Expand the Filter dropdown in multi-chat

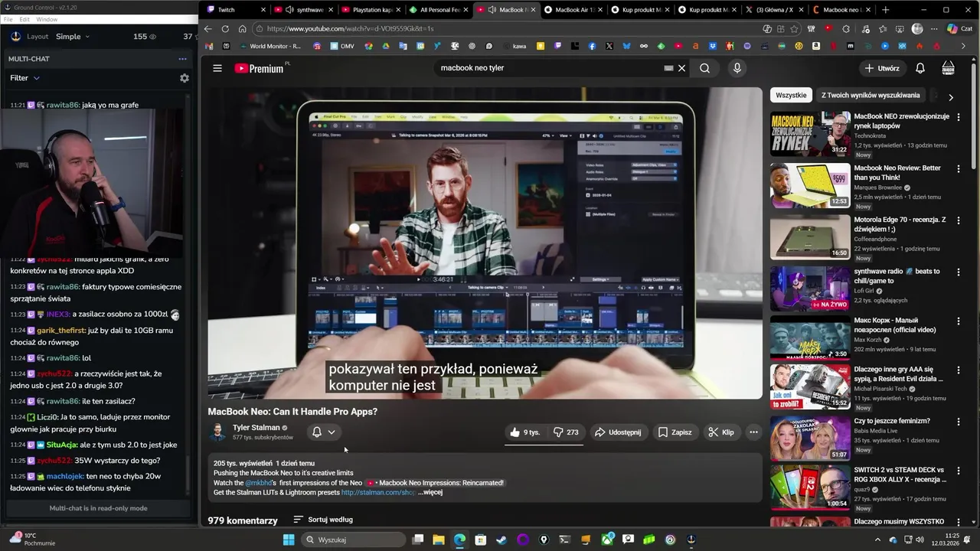click(x=24, y=78)
